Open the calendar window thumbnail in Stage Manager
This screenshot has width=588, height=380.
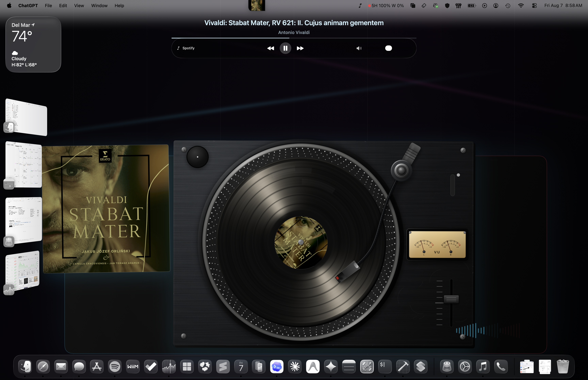click(x=24, y=164)
